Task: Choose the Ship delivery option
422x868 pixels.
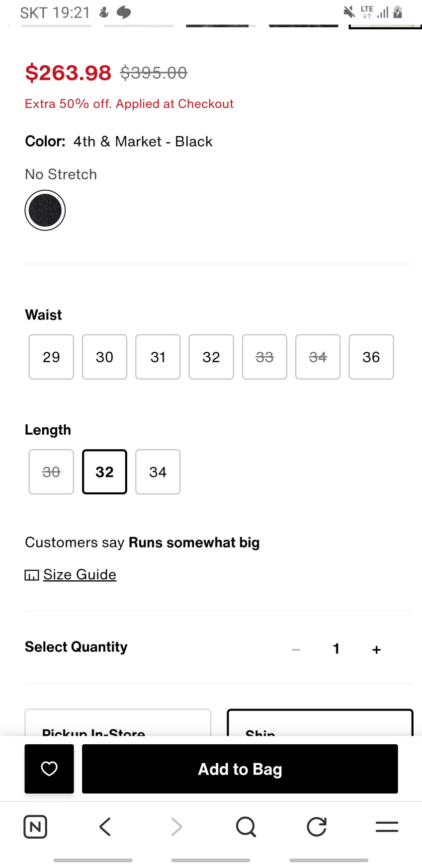Action: [320, 724]
